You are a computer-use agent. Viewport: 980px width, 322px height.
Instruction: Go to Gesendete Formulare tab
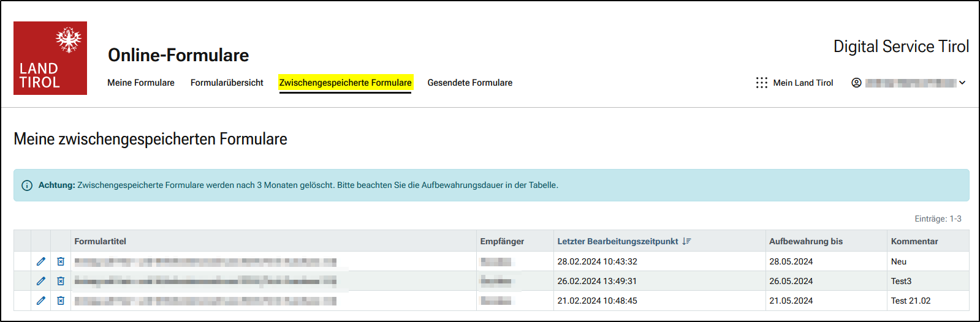[469, 83]
